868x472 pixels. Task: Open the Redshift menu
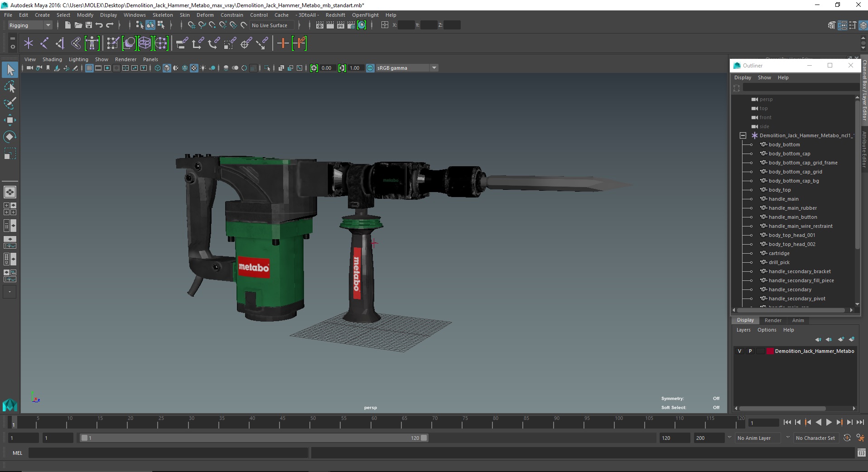(x=335, y=15)
